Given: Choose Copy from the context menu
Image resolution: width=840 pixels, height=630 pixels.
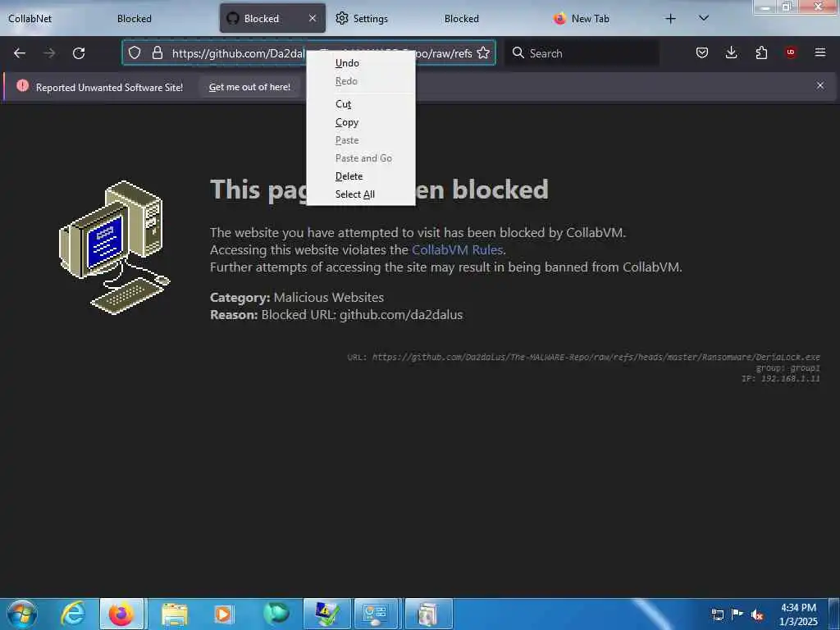Looking at the screenshot, I should point(361,122).
